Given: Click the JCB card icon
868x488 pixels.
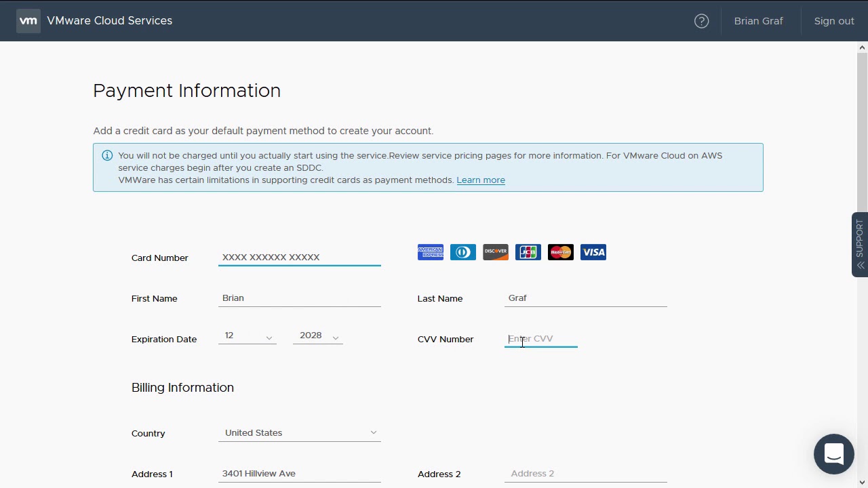Looking at the screenshot, I should tap(528, 252).
